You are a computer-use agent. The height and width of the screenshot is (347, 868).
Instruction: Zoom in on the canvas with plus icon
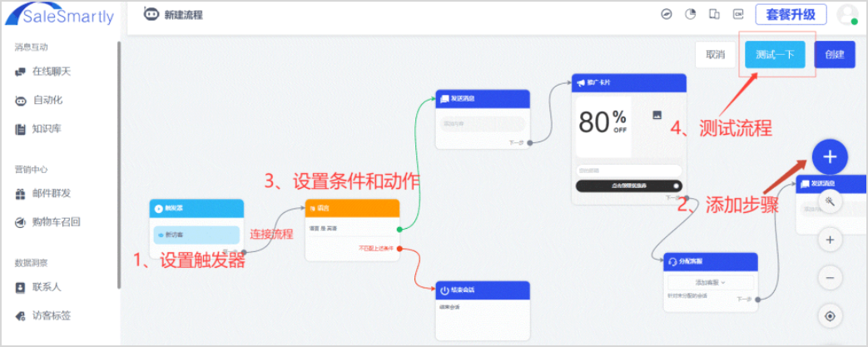coord(829,240)
